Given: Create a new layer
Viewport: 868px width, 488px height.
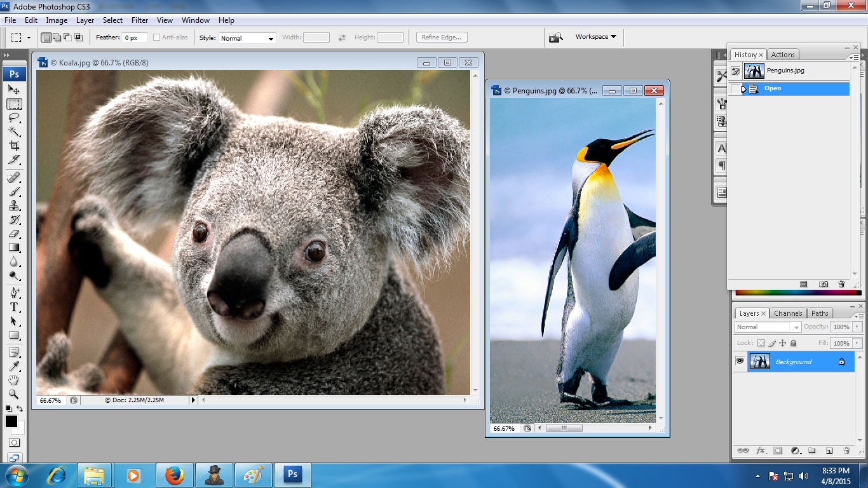Looking at the screenshot, I should (x=829, y=451).
